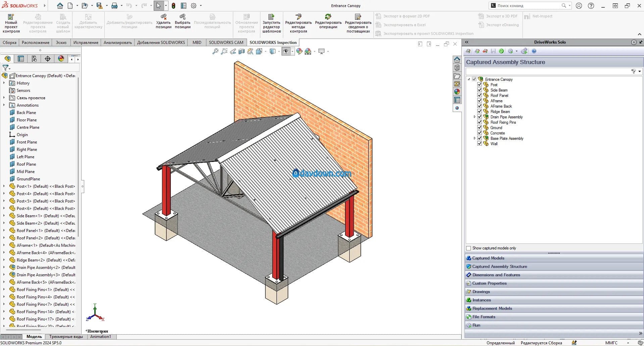Open the Custom Properties section
Screen dimensions: 644x346
(489, 283)
